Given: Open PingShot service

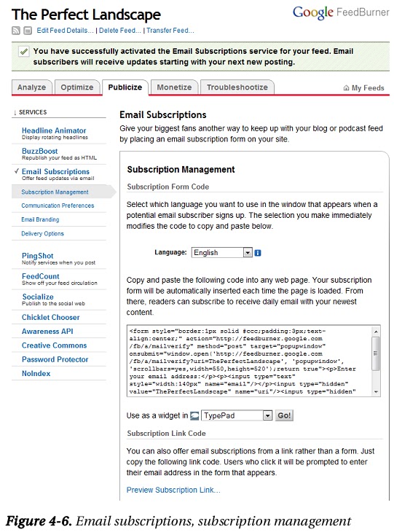Looking at the screenshot, I should click(x=38, y=256).
